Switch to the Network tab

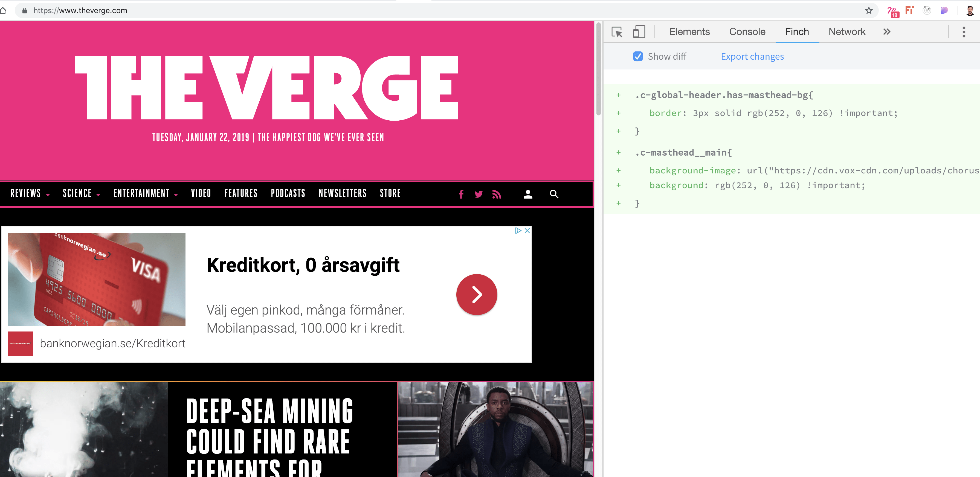[x=847, y=31]
